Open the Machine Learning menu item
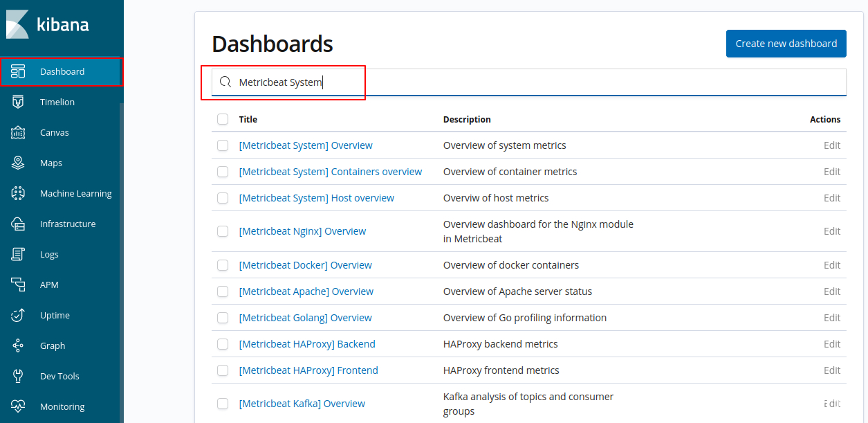 (76, 193)
